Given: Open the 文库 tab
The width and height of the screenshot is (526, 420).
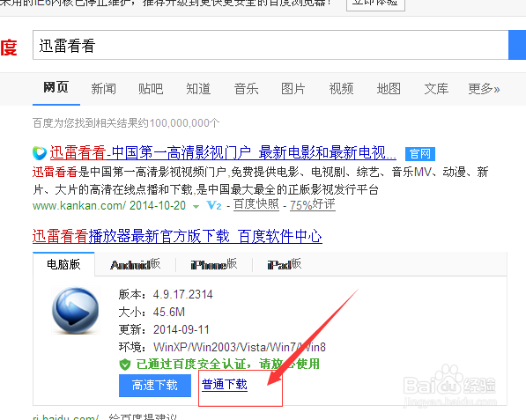Looking at the screenshot, I should click(436, 89).
